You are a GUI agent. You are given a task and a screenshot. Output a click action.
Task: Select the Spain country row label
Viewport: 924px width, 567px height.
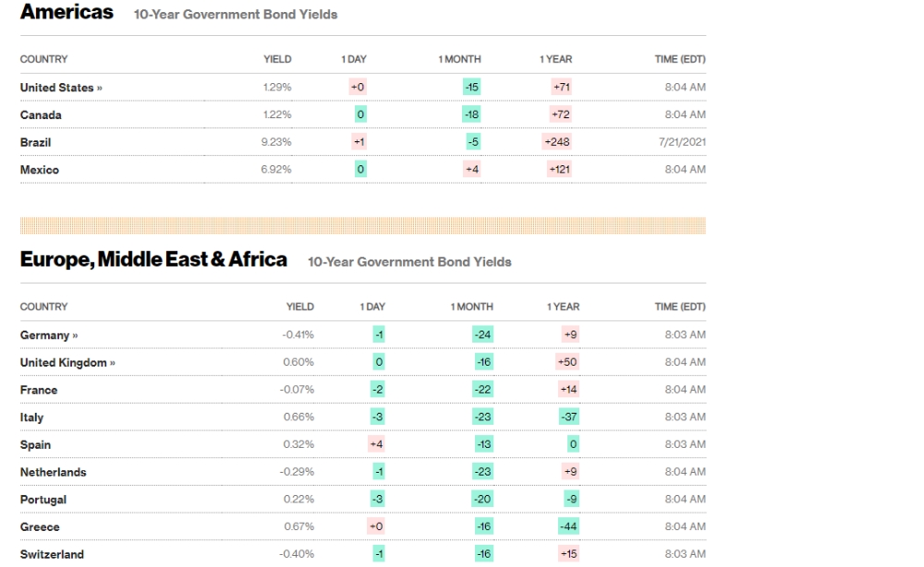pyautogui.click(x=35, y=444)
